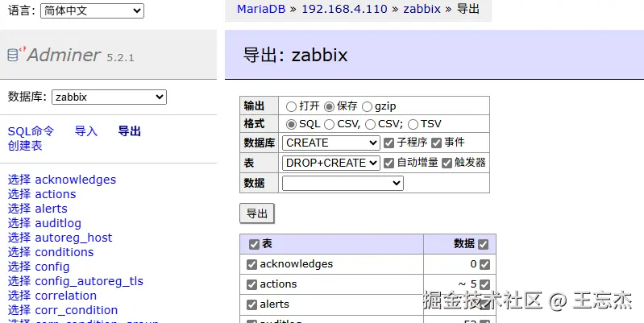Uncheck the acknowledges table checkbox
This screenshot has width=644, height=323.
point(251,264)
